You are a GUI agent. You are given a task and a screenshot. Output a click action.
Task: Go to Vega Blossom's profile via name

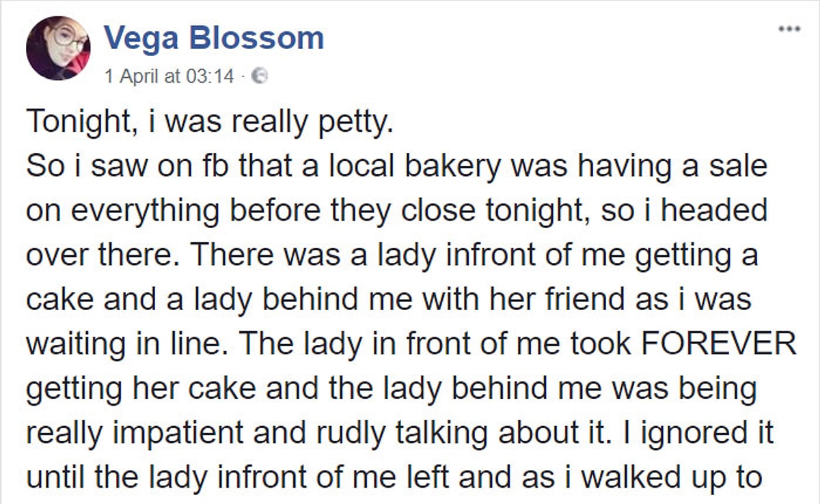point(214,38)
